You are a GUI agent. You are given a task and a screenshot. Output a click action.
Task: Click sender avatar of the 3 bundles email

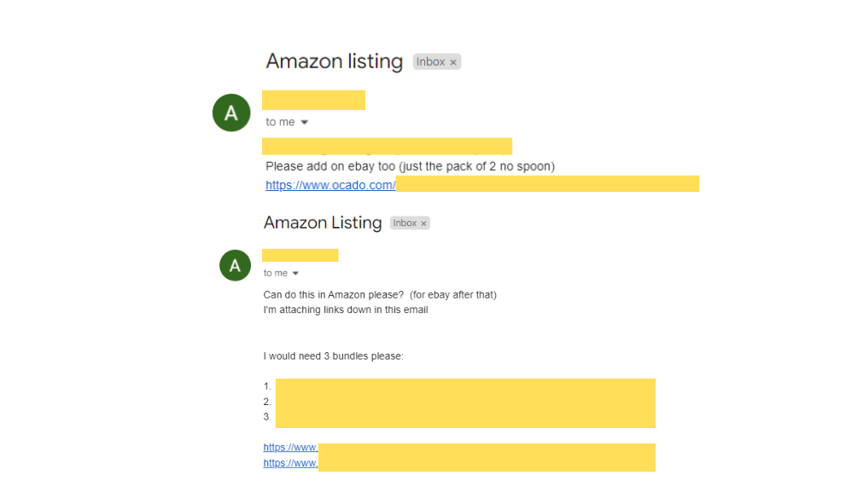[235, 265]
